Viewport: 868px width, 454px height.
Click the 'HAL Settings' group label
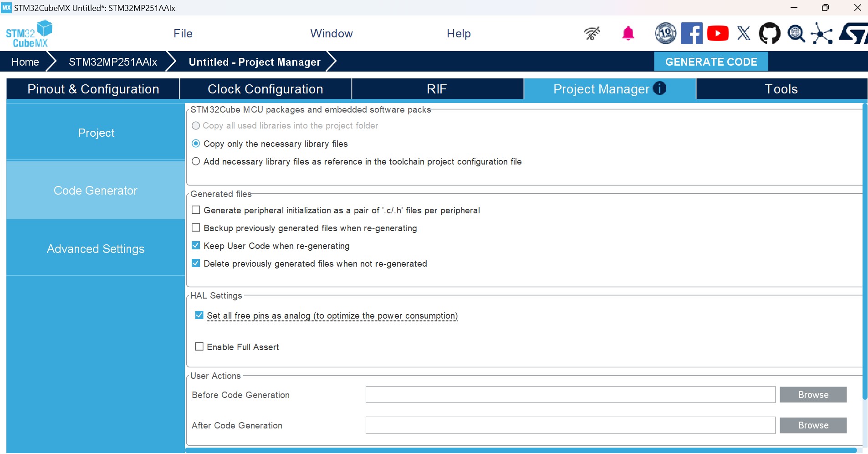216,295
